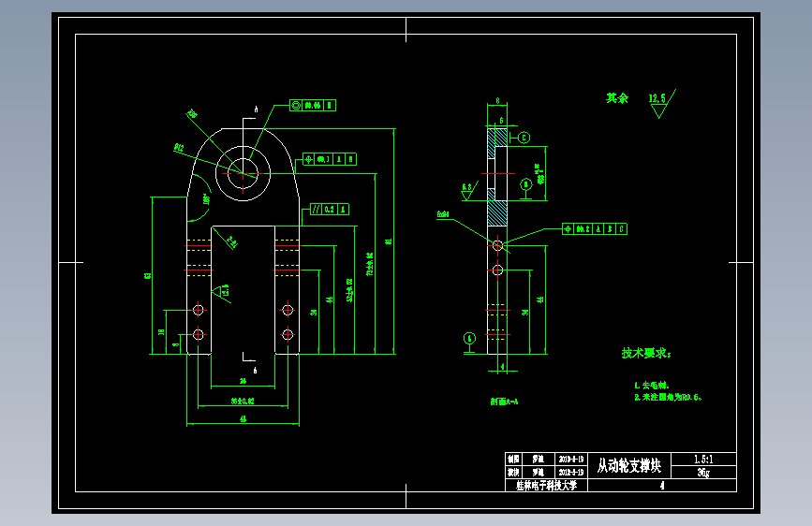812x526 pixels.
Task: Click the scale value 1.5:1 in title block
Action: [703, 460]
